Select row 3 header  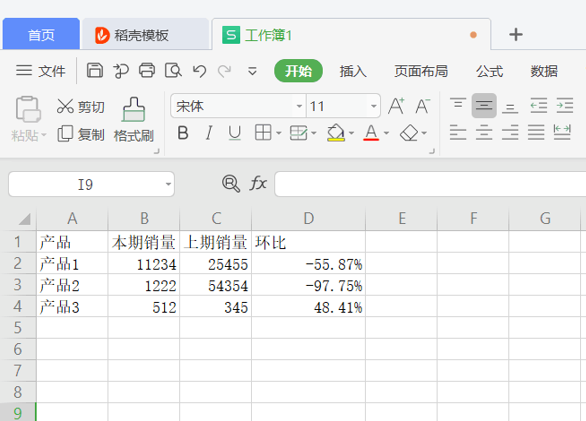tap(18, 285)
